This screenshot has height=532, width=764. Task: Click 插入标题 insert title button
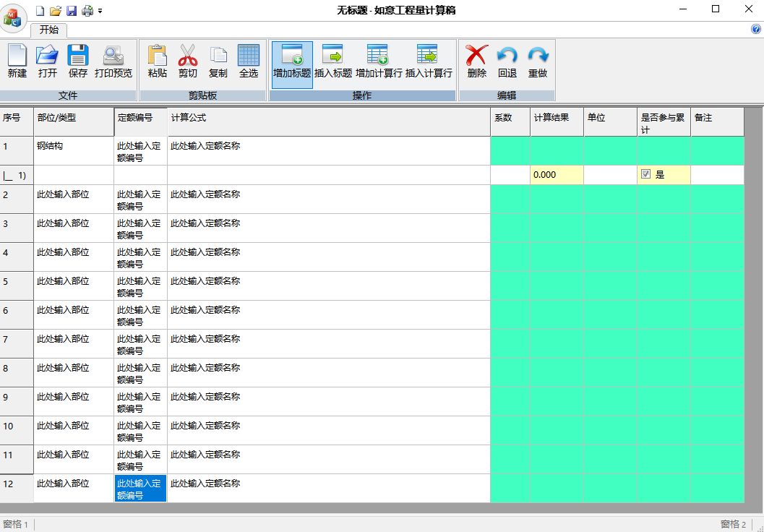click(333, 61)
